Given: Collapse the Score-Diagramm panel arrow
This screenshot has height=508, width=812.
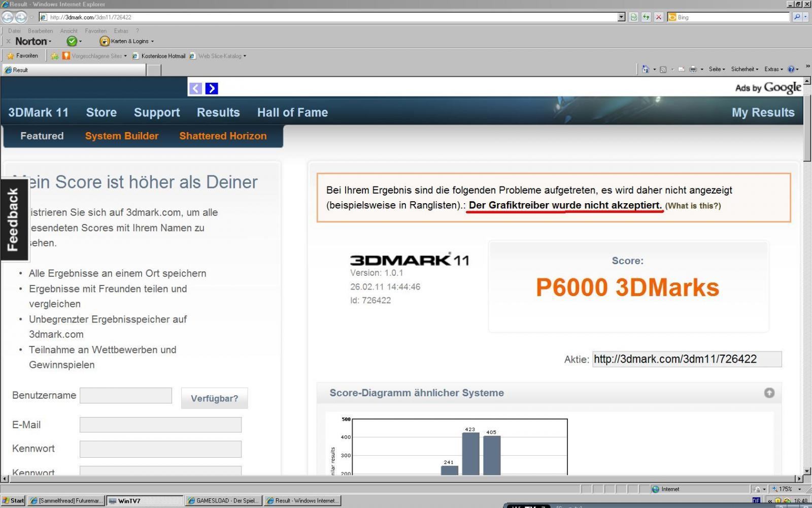Looking at the screenshot, I should point(769,393).
